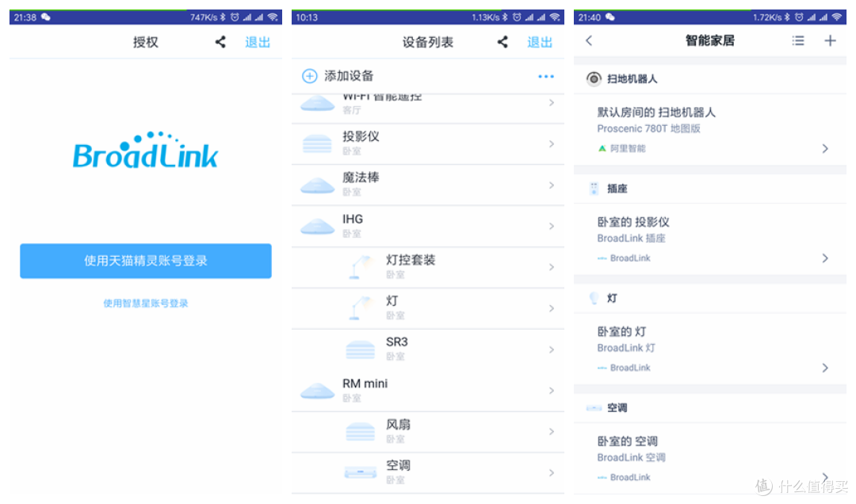Tap the 空调 air conditioner icon in device list
Screen dimensions: 856x504
coord(361,472)
